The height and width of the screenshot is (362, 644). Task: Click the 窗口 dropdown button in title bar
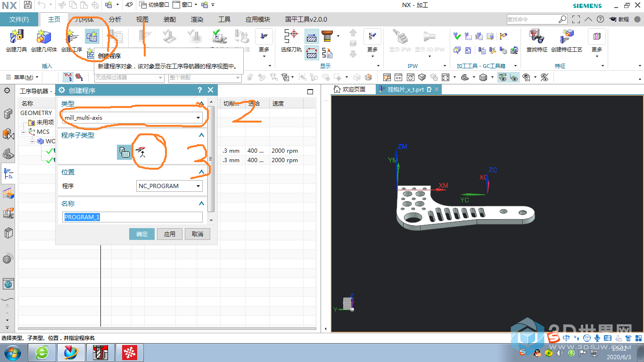184,5
